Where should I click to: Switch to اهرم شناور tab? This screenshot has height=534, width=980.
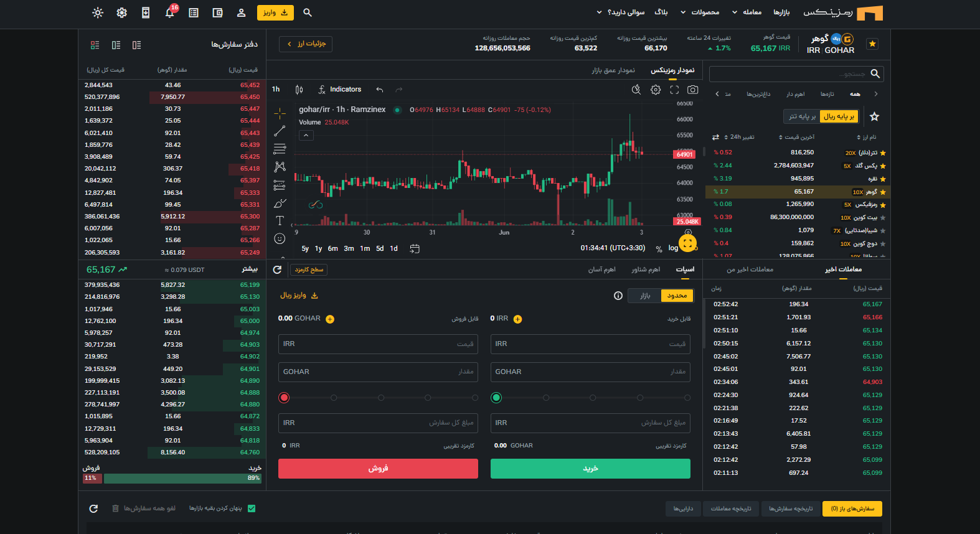coord(646,269)
